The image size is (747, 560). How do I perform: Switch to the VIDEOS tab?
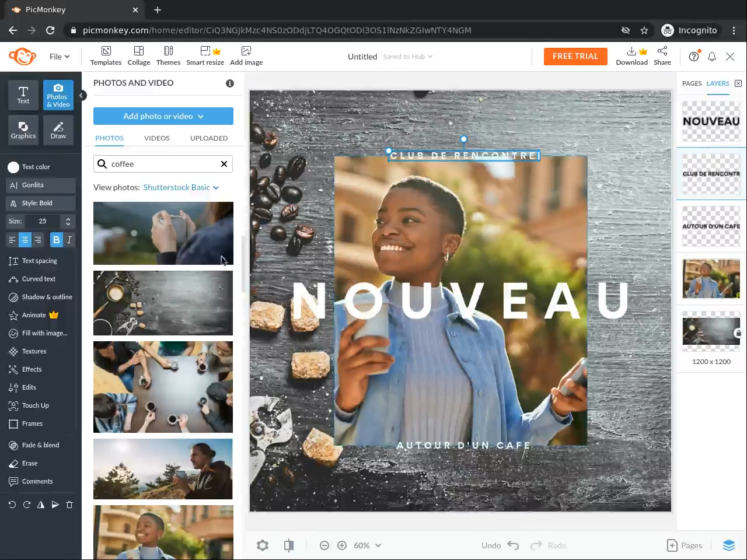pyautogui.click(x=157, y=138)
